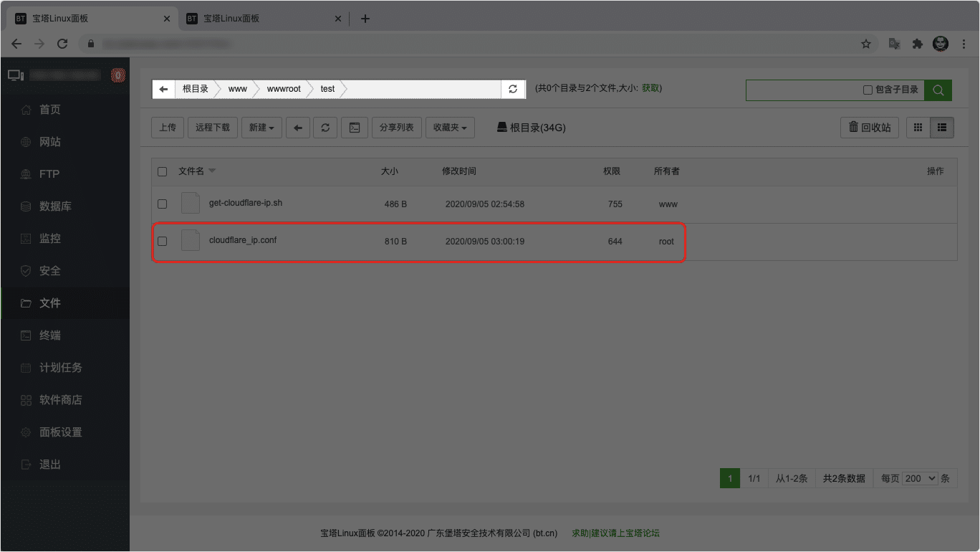Open the 分享列表 share list
The width and height of the screenshot is (980, 552).
pyautogui.click(x=397, y=128)
